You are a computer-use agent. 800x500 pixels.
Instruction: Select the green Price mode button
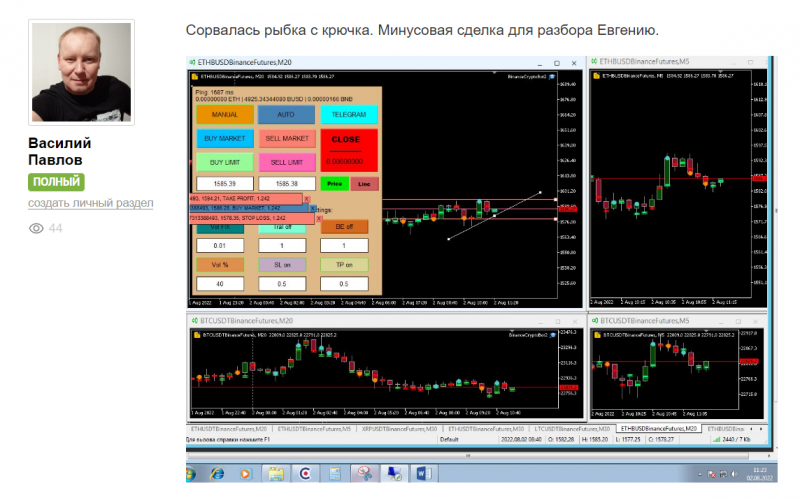point(335,184)
